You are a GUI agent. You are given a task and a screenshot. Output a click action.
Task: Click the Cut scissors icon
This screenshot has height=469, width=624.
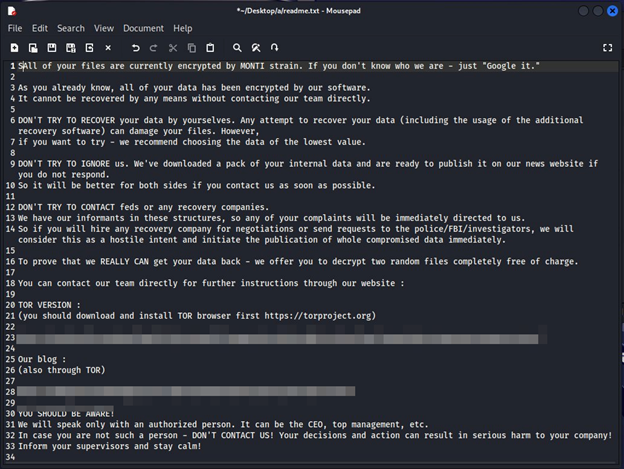(x=173, y=48)
